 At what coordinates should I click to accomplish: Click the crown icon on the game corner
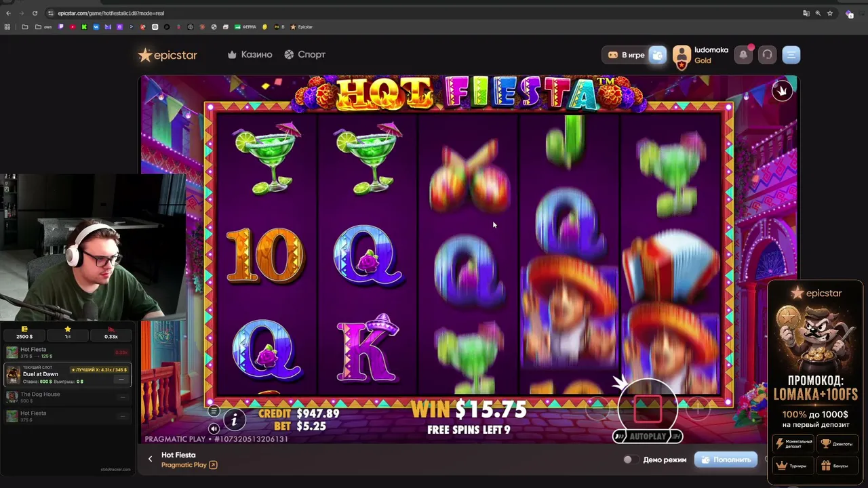point(782,90)
